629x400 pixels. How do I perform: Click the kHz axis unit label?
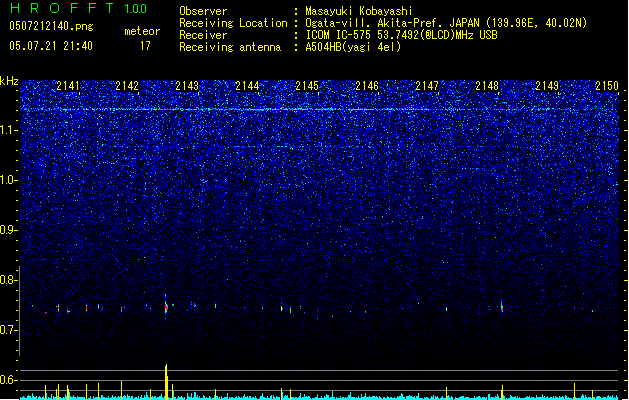[9, 81]
